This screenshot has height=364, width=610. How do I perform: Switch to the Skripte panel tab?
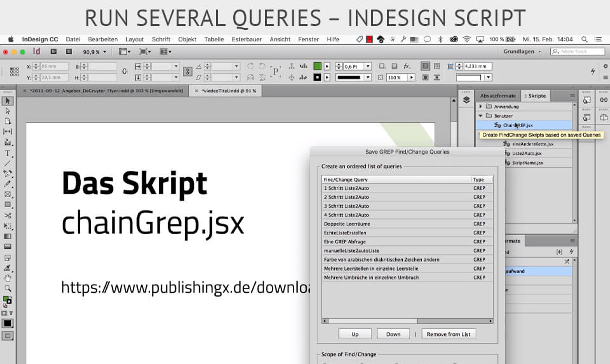point(535,96)
